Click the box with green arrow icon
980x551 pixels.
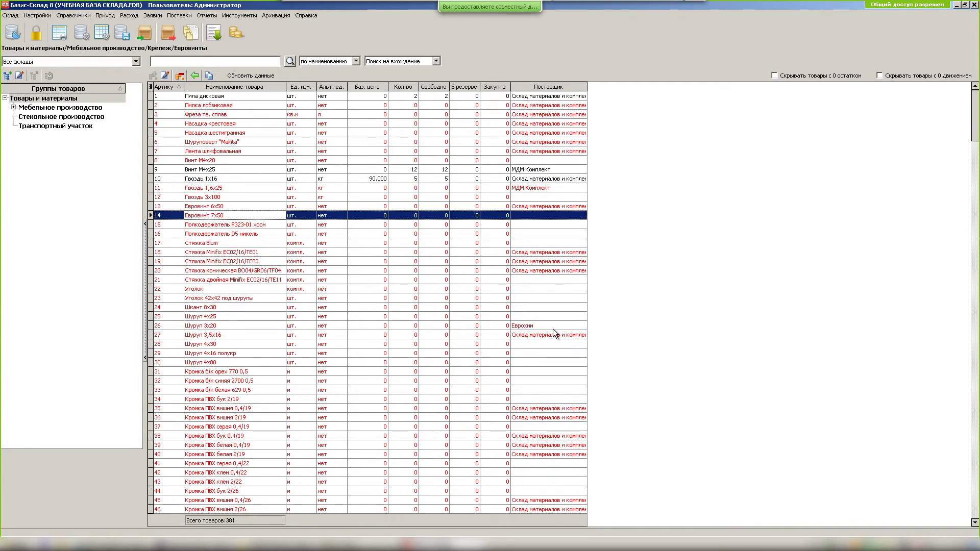[144, 33]
